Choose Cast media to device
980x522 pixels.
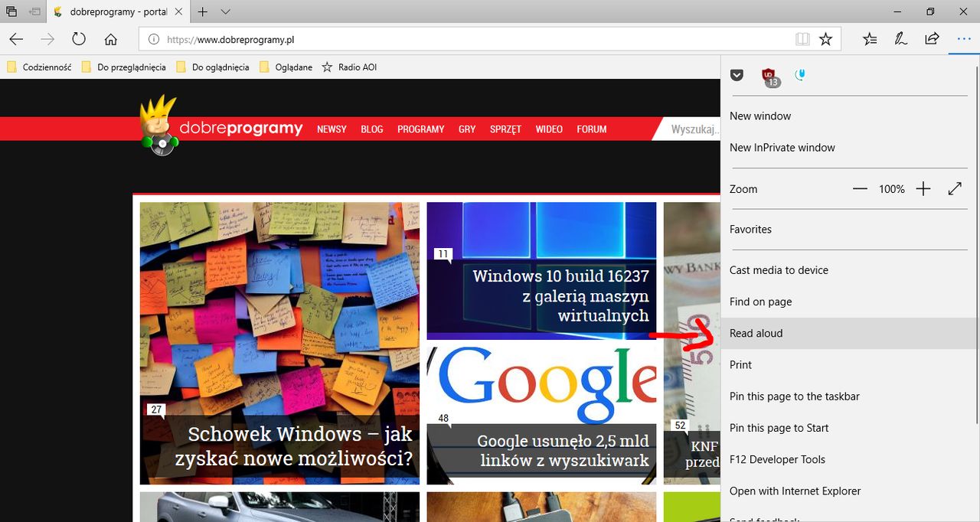point(849,270)
